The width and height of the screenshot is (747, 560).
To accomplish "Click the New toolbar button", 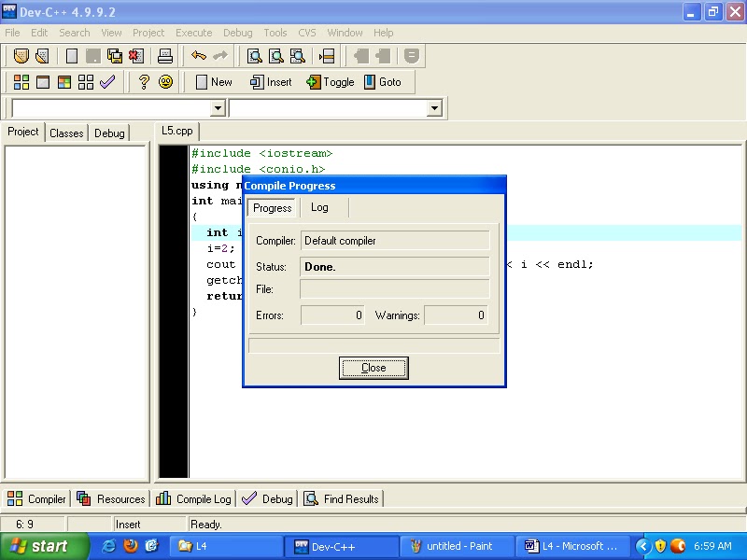I will tap(215, 82).
